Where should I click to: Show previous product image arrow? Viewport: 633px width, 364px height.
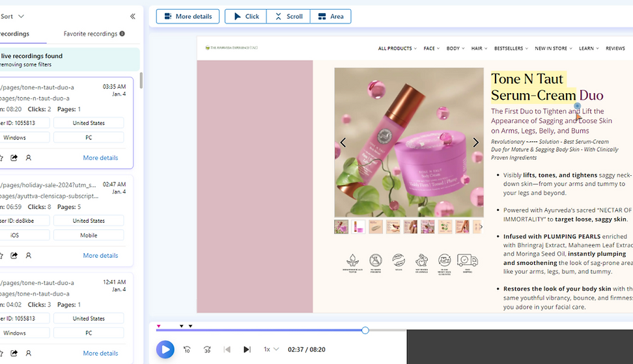(x=343, y=143)
